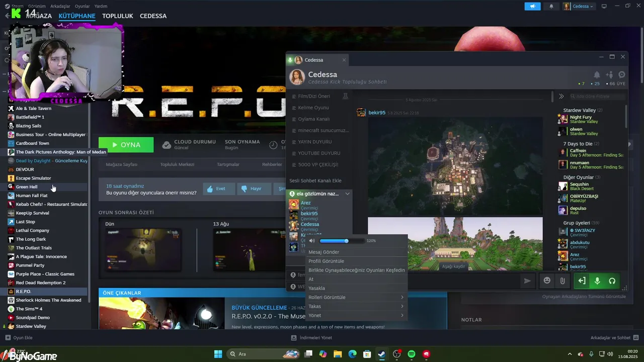Choose Yasakla from the context menu
Screen dimensions: 644x362
pyautogui.click(x=356, y=288)
